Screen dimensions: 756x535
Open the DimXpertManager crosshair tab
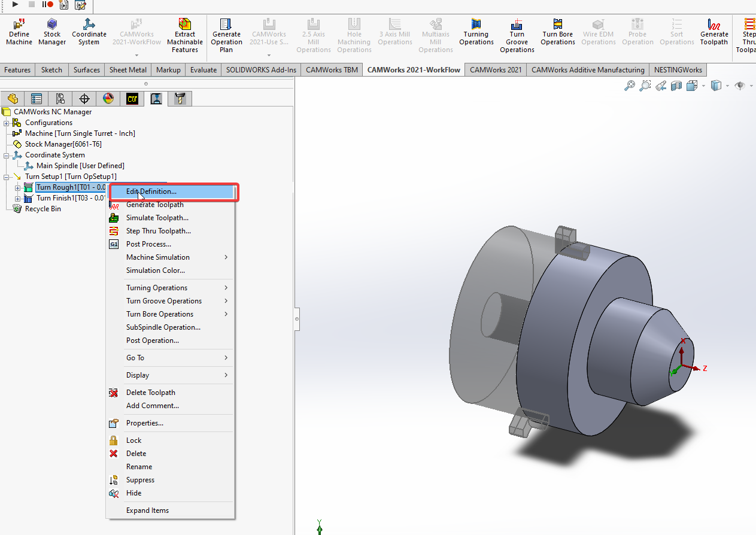point(84,99)
